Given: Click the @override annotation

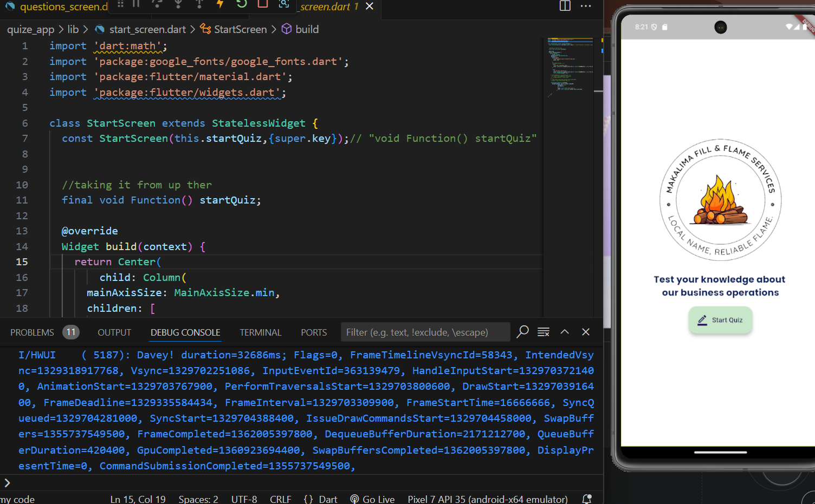Looking at the screenshot, I should [x=89, y=231].
